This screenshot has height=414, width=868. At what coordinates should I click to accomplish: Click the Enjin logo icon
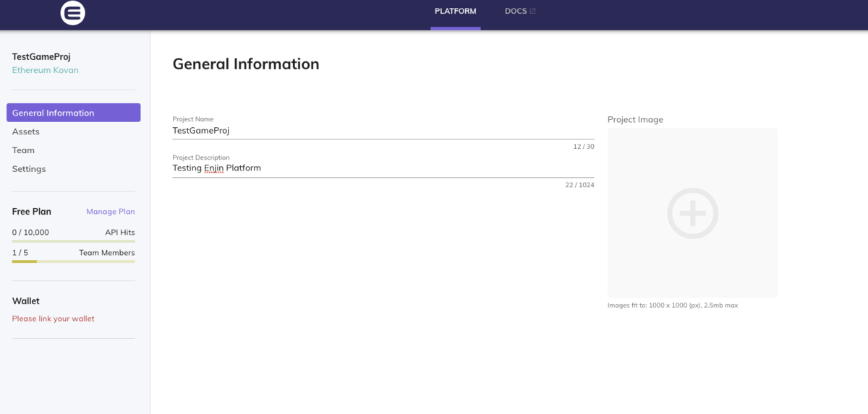(x=73, y=13)
